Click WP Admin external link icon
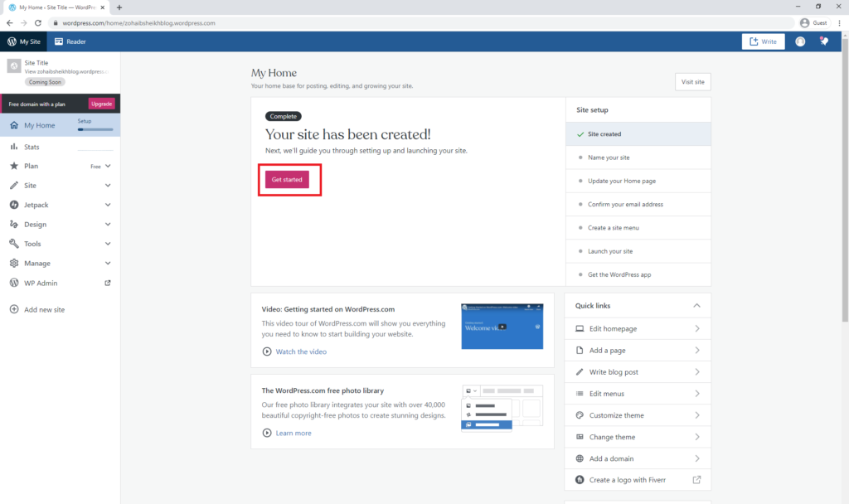 [108, 283]
